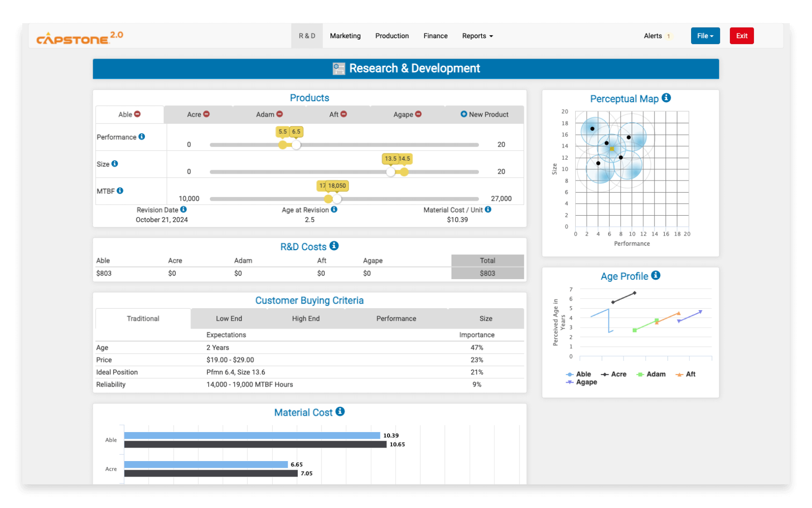Image resolution: width=812 pixels, height=508 pixels.
Task: Switch to the Marketing section
Action: click(345, 36)
